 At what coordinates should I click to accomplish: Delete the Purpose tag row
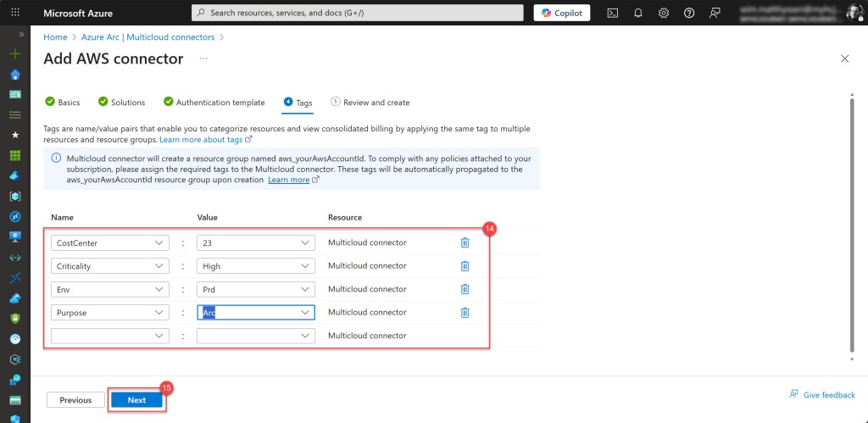click(x=465, y=312)
